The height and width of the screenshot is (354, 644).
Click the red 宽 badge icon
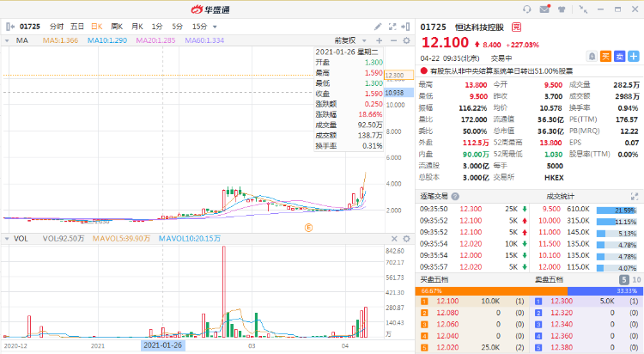tap(516, 27)
